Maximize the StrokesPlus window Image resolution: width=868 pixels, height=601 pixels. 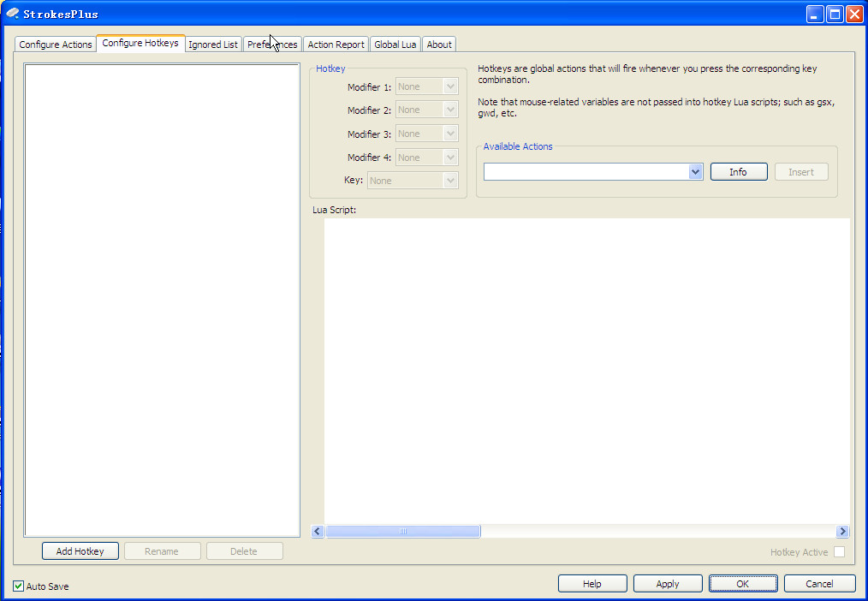coord(835,14)
